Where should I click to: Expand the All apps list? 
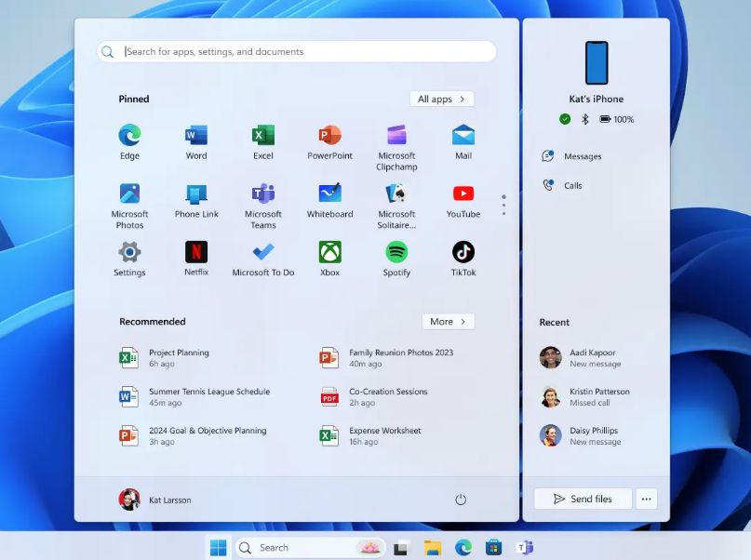tap(442, 100)
